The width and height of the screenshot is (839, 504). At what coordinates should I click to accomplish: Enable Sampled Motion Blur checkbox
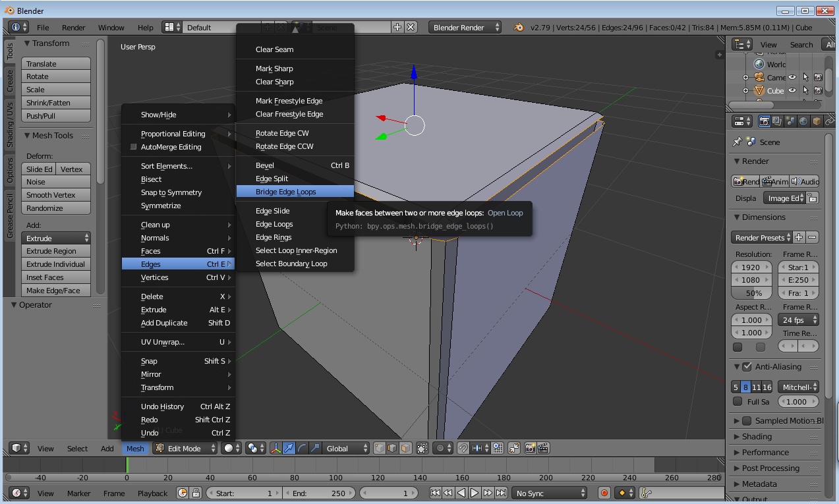click(747, 420)
